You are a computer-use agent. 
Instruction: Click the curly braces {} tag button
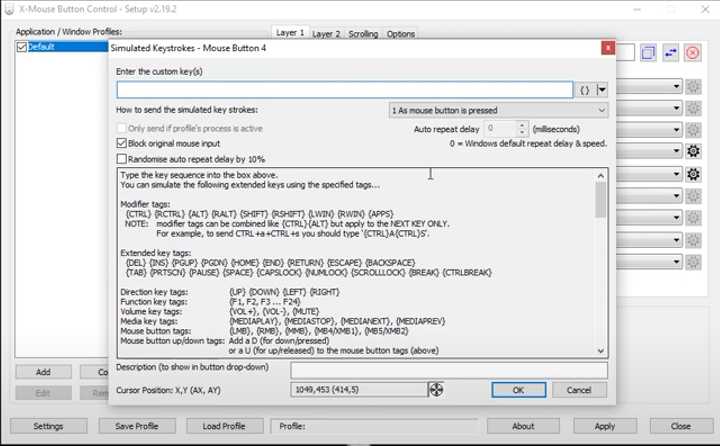tap(585, 90)
